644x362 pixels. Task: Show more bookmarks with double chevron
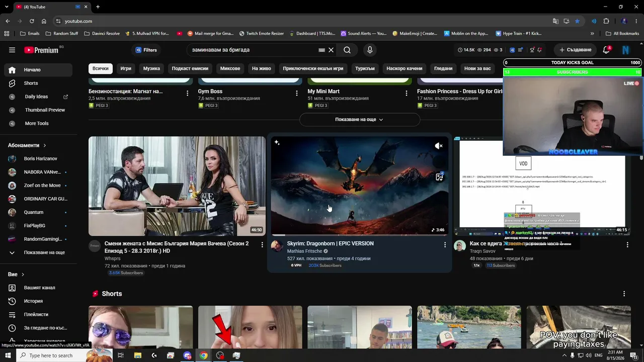592,34
